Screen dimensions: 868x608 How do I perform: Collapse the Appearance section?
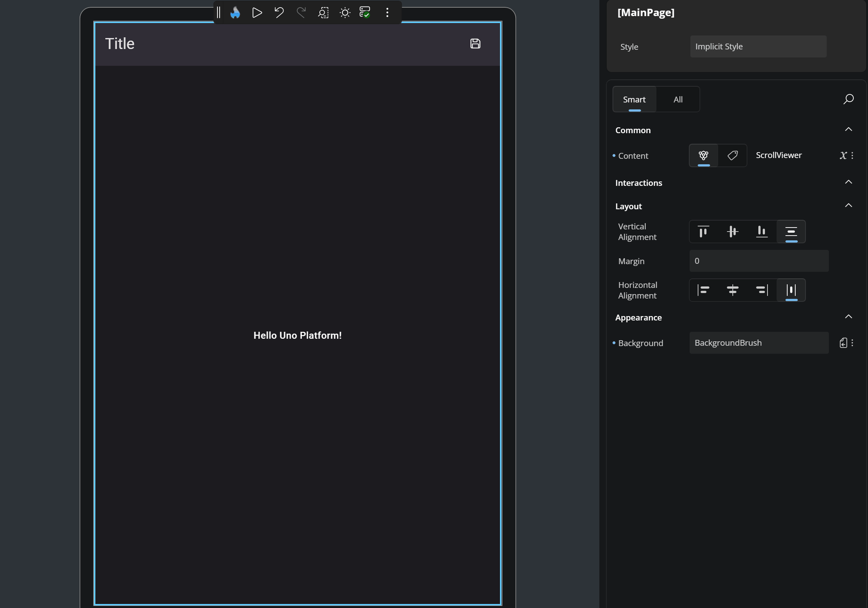pos(849,317)
